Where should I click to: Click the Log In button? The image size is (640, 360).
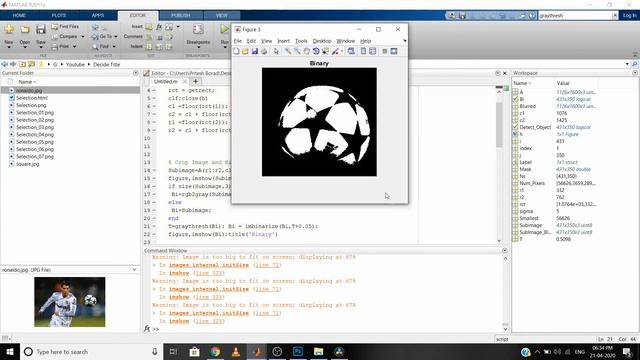tap(629, 16)
